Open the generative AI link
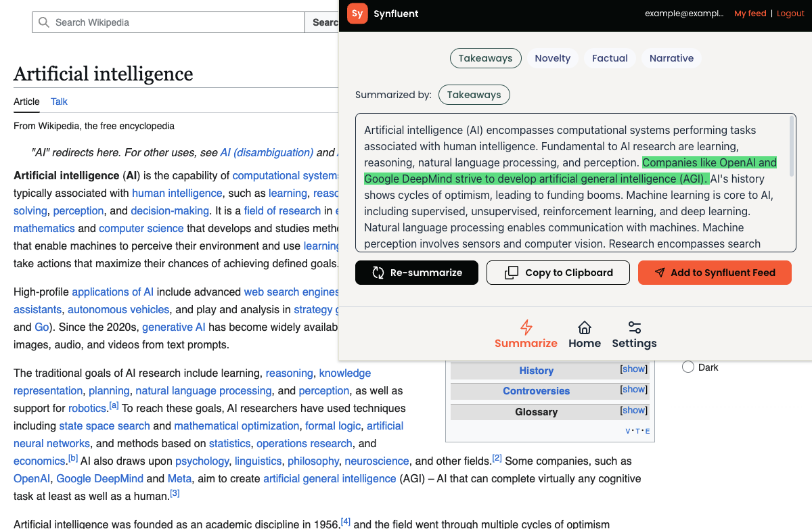Viewport: 812px width, 529px height. [x=174, y=327]
